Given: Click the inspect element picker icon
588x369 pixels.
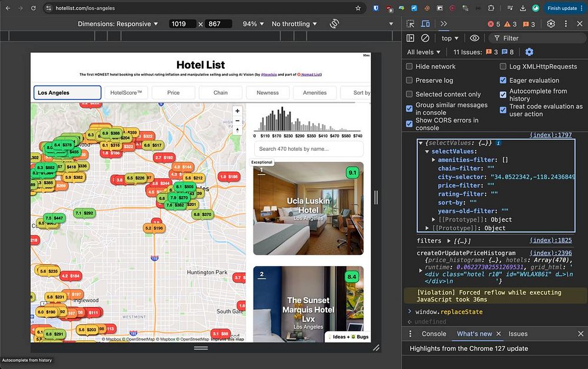Looking at the screenshot, I should click(410, 24).
